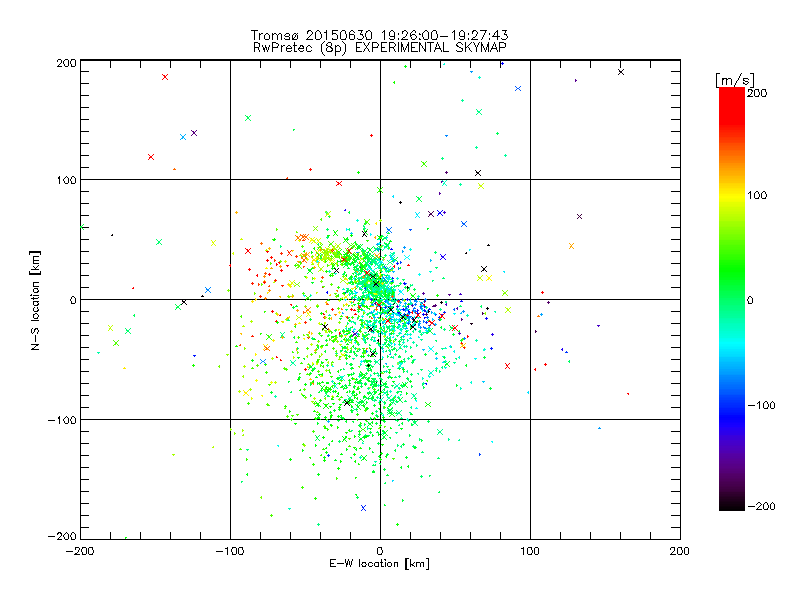This screenshot has height=600, width=800.
Task: Click the x-axis tick label '0'
Action: pyautogui.click(x=380, y=551)
